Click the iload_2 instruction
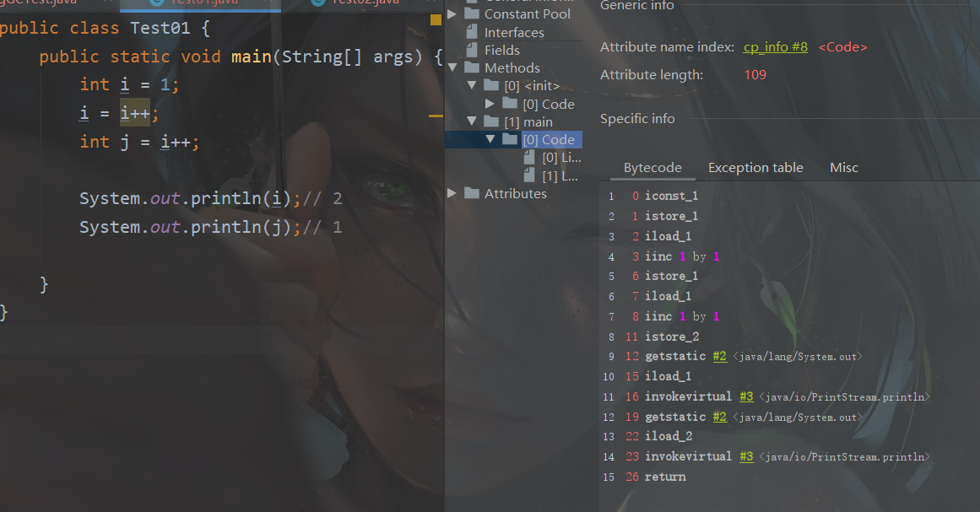The height and width of the screenshot is (512, 980). pyautogui.click(x=669, y=436)
